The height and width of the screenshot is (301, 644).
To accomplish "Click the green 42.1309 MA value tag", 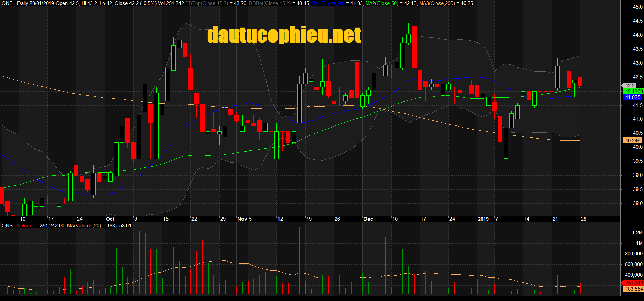I will (633, 92).
